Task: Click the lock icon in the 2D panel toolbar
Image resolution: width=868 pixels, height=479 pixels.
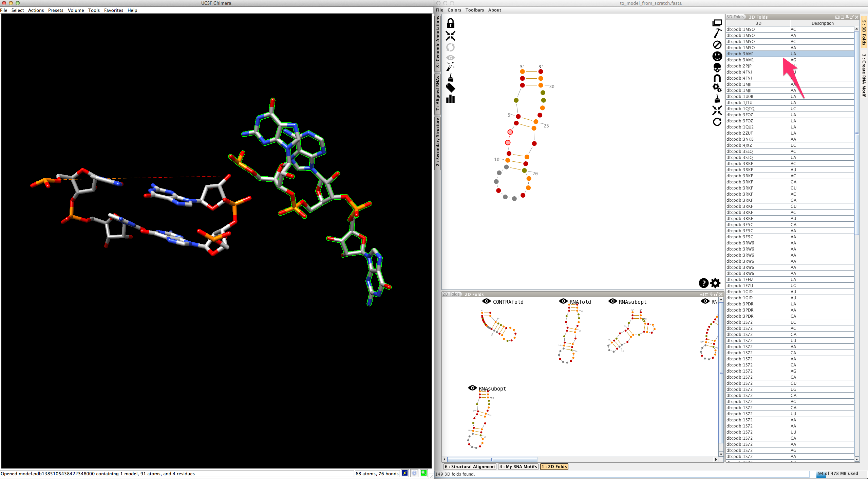Action: click(450, 23)
